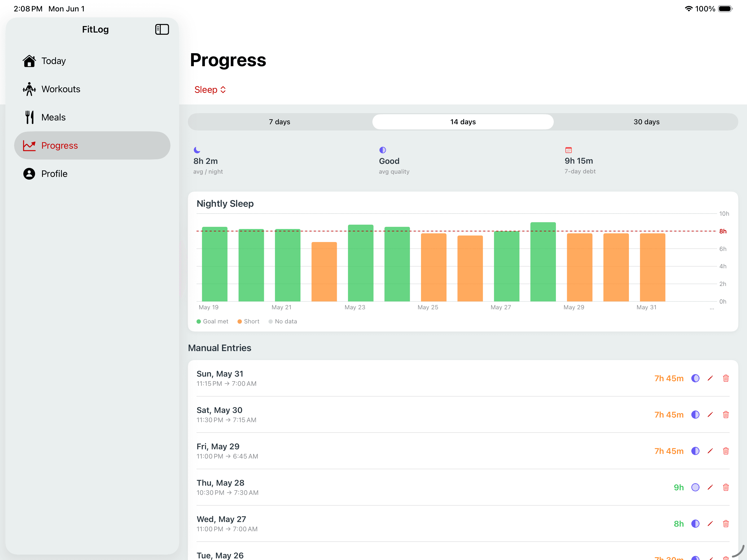Screen dimensions: 747x560
Task: Tap the red 8h goal line label
Action: [x=723, y=231]
